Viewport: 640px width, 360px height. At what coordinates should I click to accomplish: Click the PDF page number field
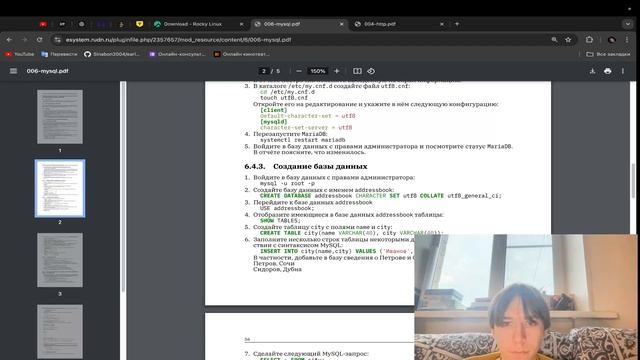pyautogui.click(x=264, y=71)
